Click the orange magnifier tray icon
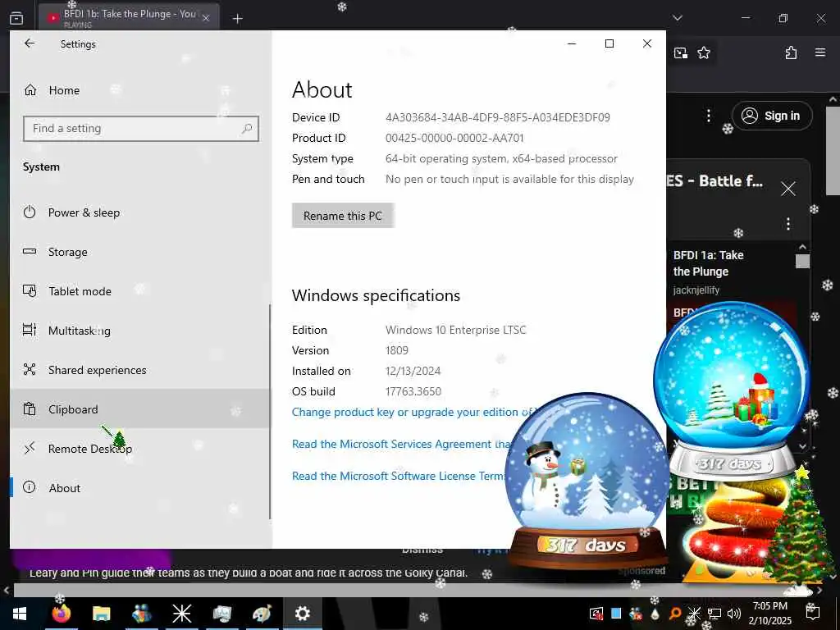The width and height of the screenshot is (840, 630). tap(675, 614)
